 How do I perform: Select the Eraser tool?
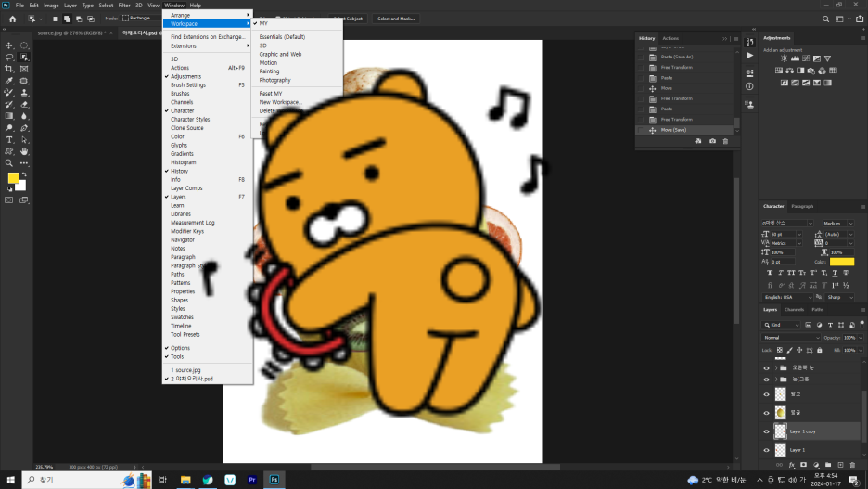(x=24, y=104)
